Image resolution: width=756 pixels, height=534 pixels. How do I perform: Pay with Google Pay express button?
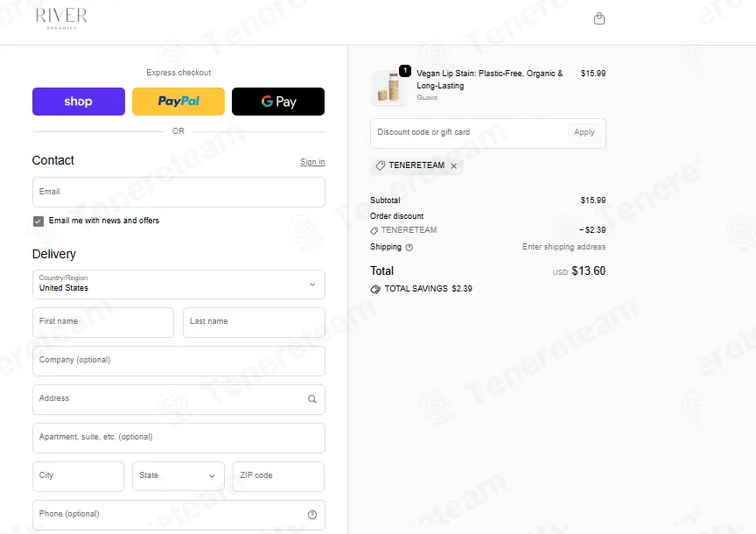pyautogui.click(x=278, y=102)
